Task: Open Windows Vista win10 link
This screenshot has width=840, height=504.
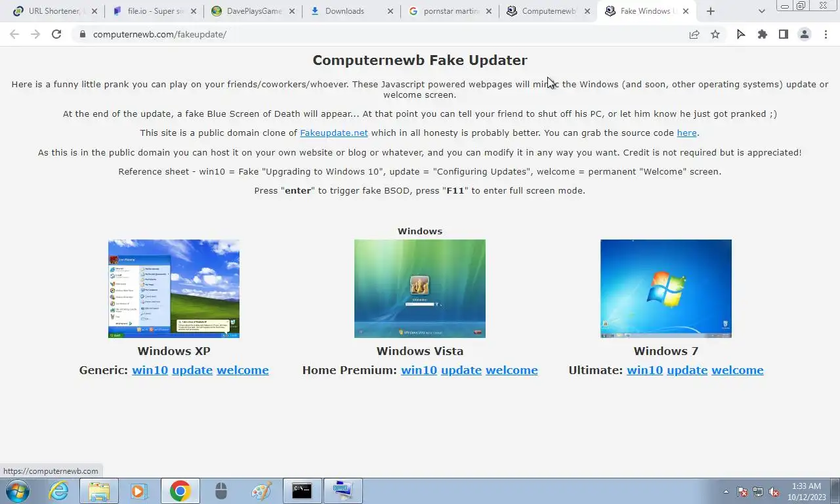Action: 419,370
